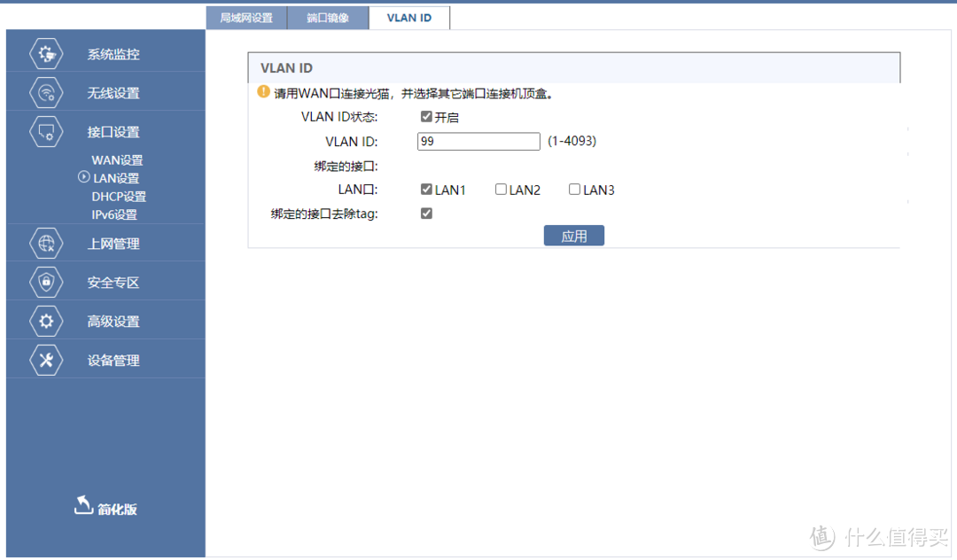Image resolution: width=957 pixels, height=560 pixels.
Task: Click the 设备管理 wrench icon
Action: click(46, 360)
